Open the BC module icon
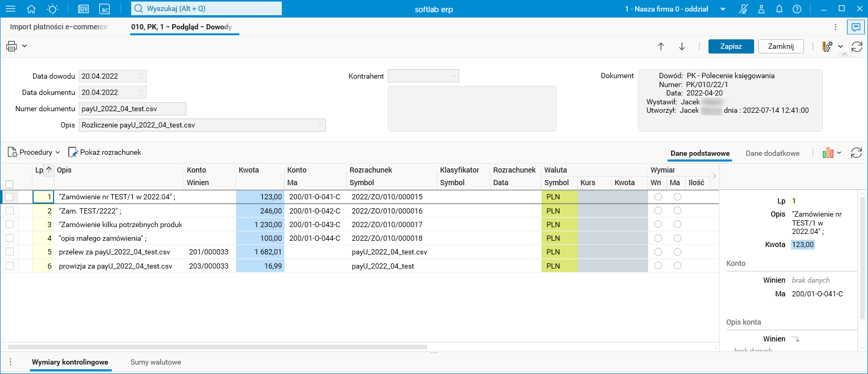 (x=105, y=9)
